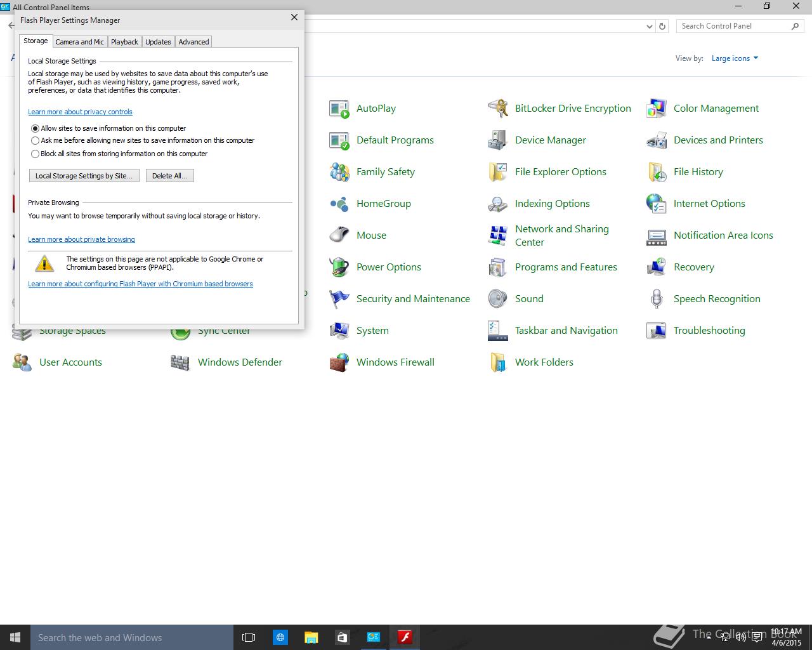This screenshot has width=812, height=650.
Task: Refresh the Control Panel address bar
Action: (x=662, y=27)
